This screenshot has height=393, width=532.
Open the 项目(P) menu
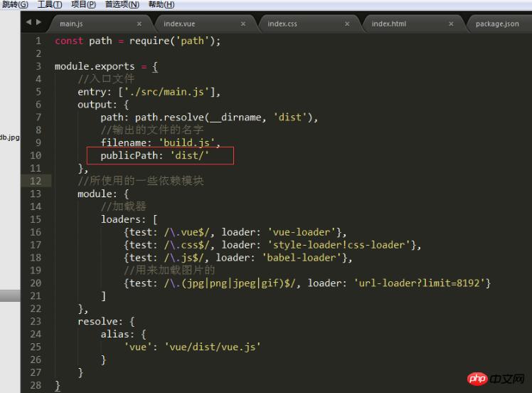pos(83,4)
